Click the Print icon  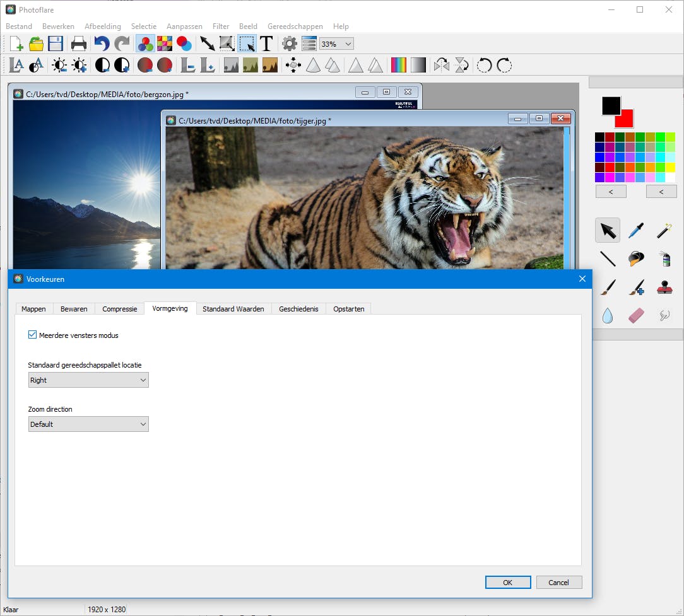(79, 44)
